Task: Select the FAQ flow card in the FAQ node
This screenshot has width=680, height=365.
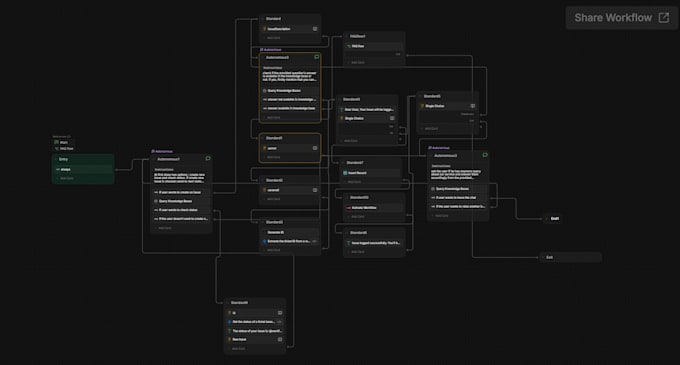Action: coord(374,46)
